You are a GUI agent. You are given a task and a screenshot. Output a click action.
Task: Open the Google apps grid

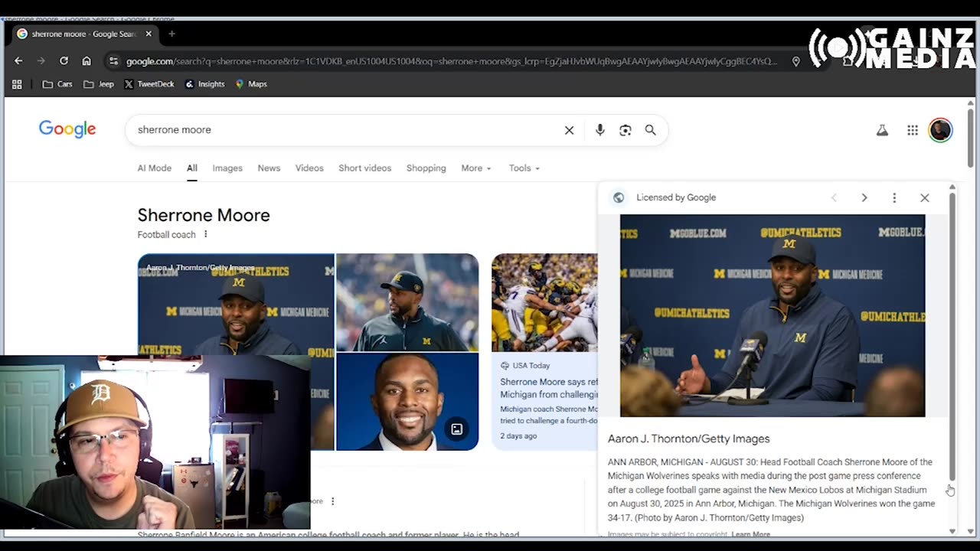tap(913, 131)
